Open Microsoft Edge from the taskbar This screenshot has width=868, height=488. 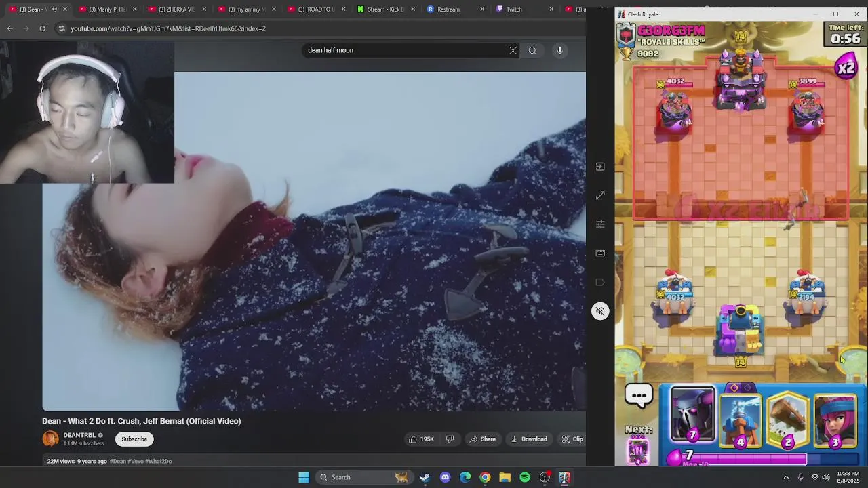click(465, 477)
